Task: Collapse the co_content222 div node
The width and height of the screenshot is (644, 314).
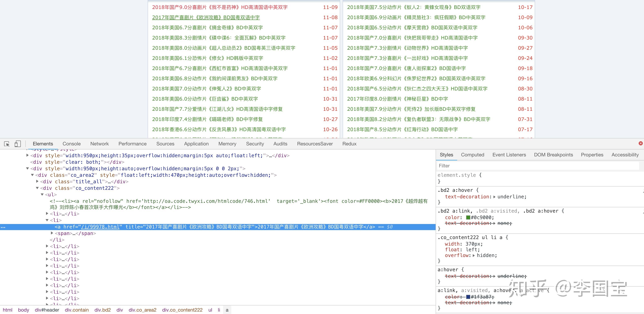Action: coord(37,188)
